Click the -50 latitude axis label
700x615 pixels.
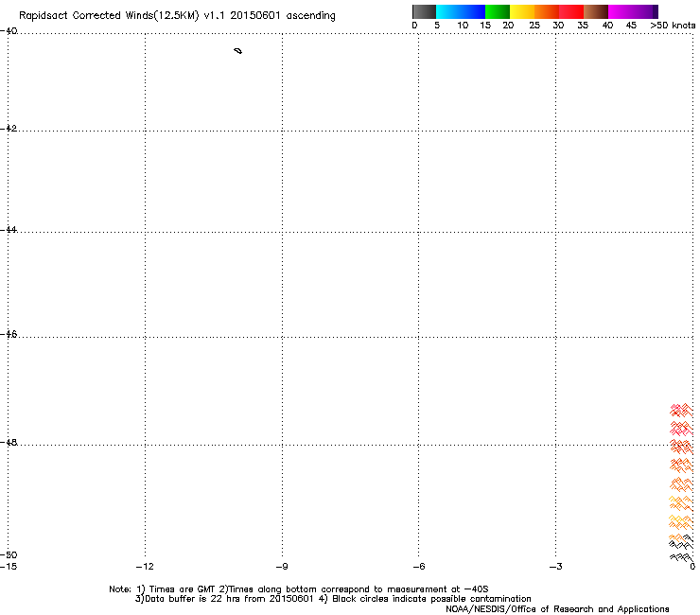click(9, 554)
